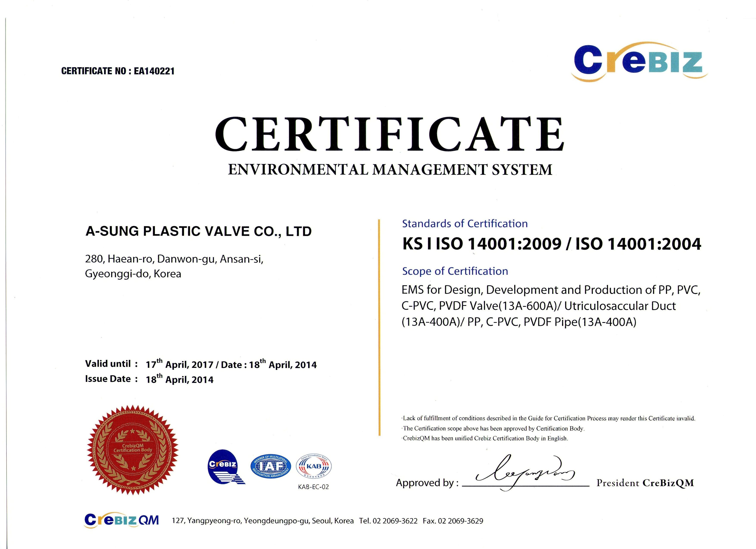
Task: Click the line starting 'EMS for Design, Development'
Action: click(551, 290)
